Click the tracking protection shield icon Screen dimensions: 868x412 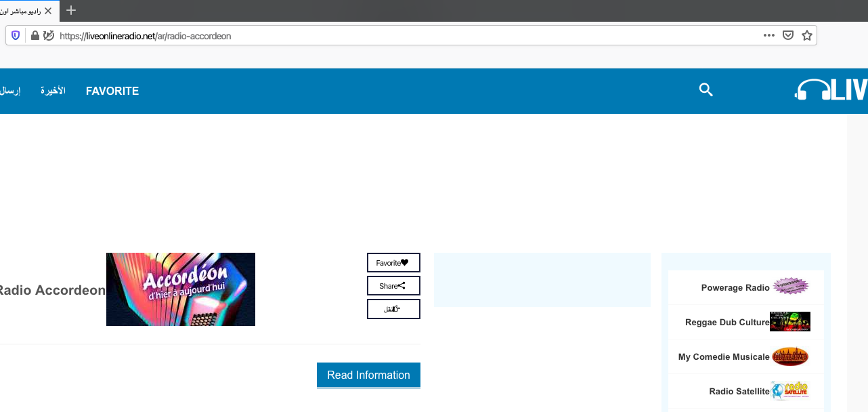16,35
